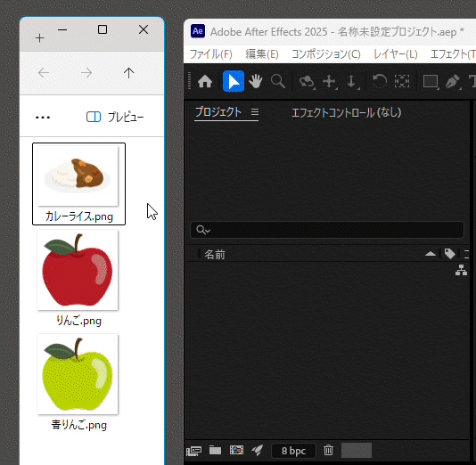Click the 青りんご.png file name
476x465 pixels.
point(79,425)
